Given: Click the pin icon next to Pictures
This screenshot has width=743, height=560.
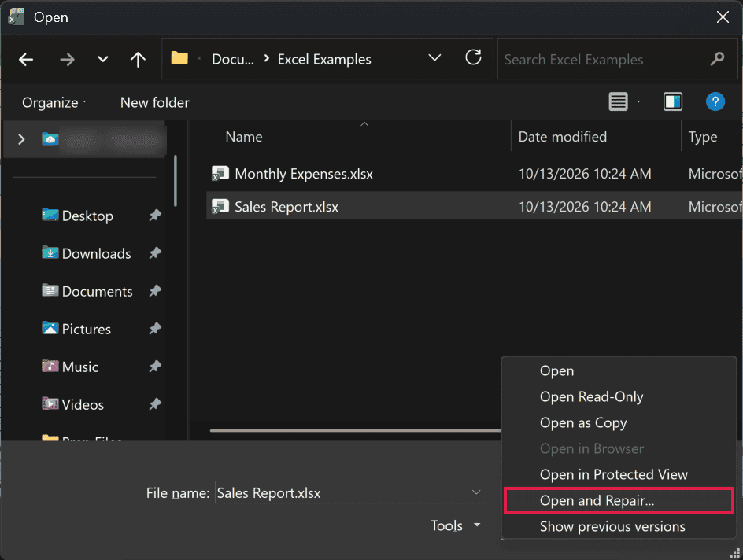Looking at the screenshot, I should tap(155, 329).
